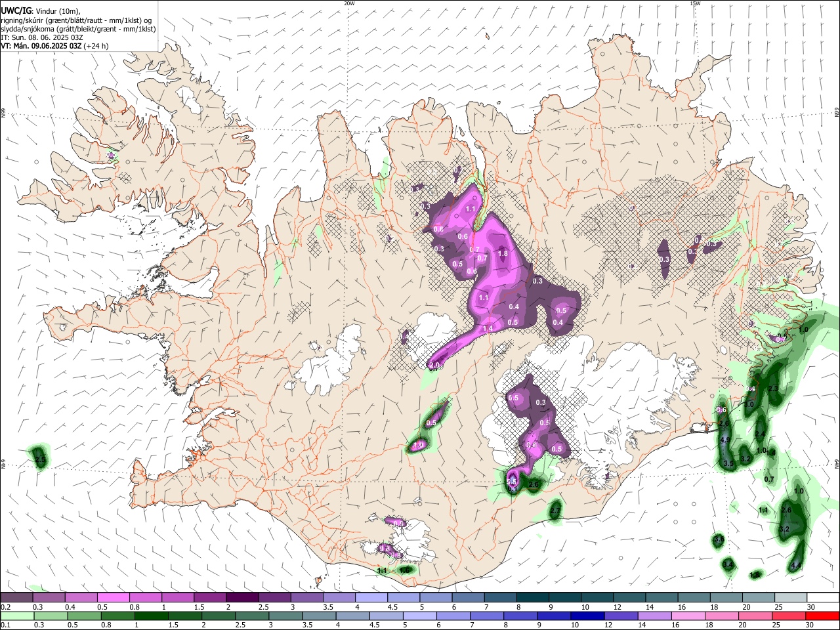Click the dark purple 0.2–0.3 snow legend swatch

pyautogui.click(x=17, y=597)
